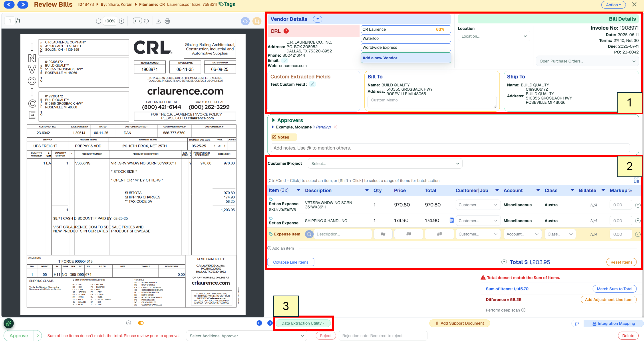Viewport: 644px width, 344px height.
Task: Click the Approve button
Action: tap(19, 336)
